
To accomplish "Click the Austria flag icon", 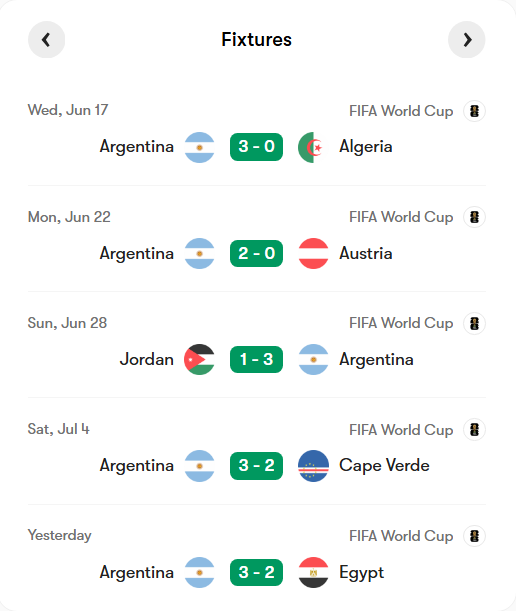I will [313, 254].
